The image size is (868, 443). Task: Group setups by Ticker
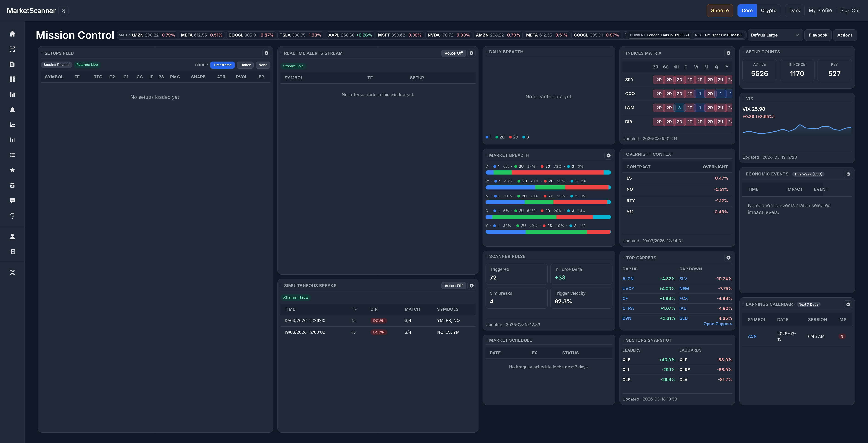pyautogui.click(x=245, y=65)
